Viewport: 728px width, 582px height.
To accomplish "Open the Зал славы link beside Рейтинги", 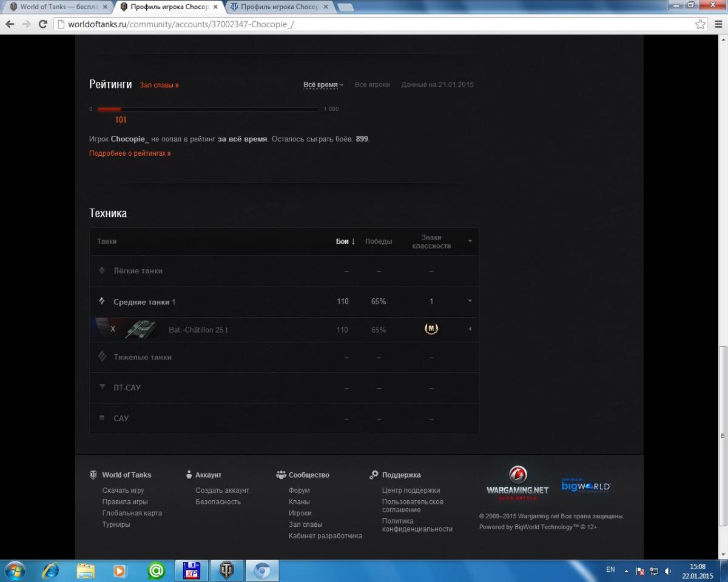I will (x=159, y=85).
